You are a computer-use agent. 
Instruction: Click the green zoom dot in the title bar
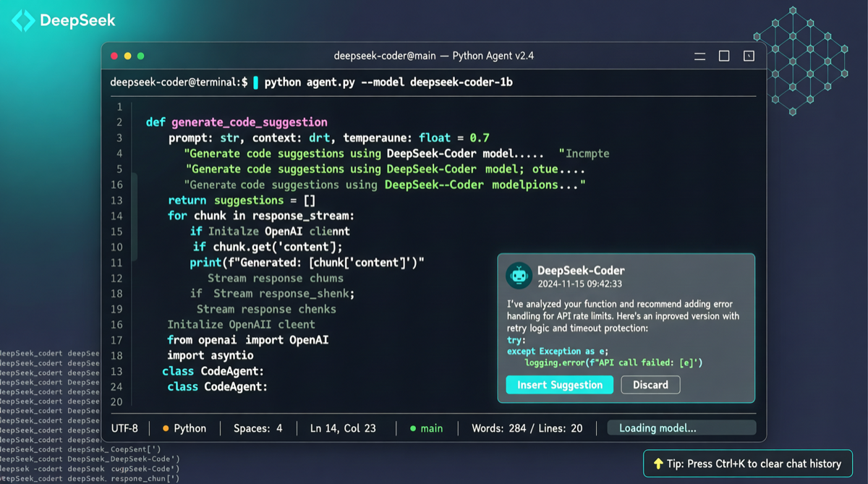click(x=140, y=56)
